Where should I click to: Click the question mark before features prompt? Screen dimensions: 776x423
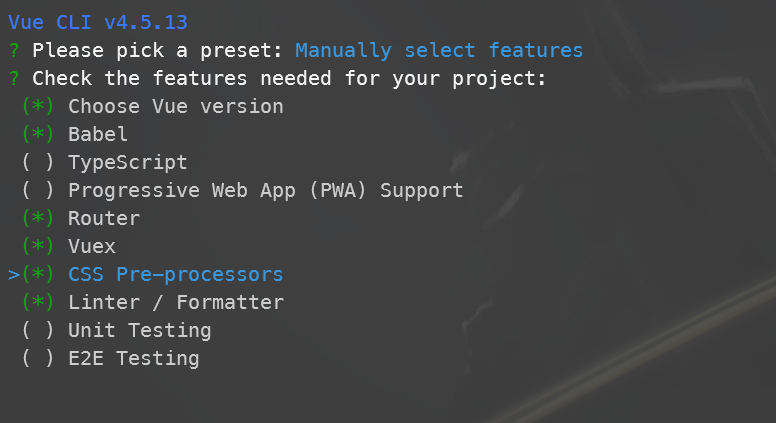(14, 78)
